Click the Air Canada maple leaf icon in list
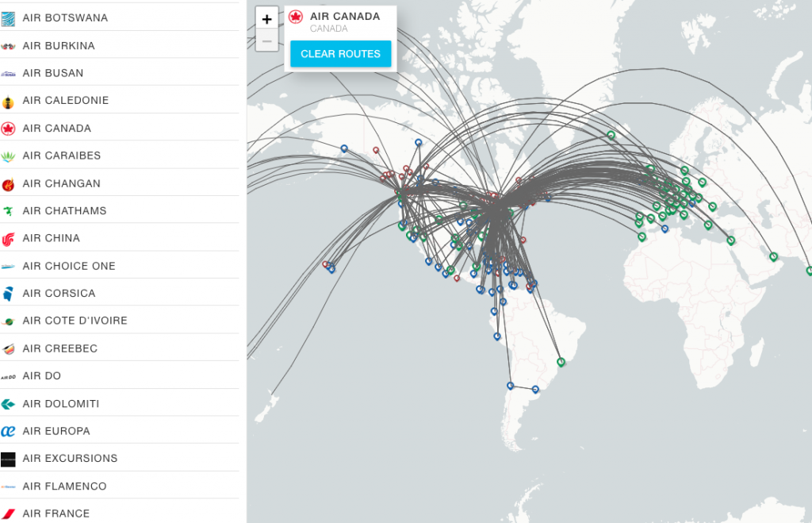The height and width of the screenshot is (523, 812). [8, 129]
